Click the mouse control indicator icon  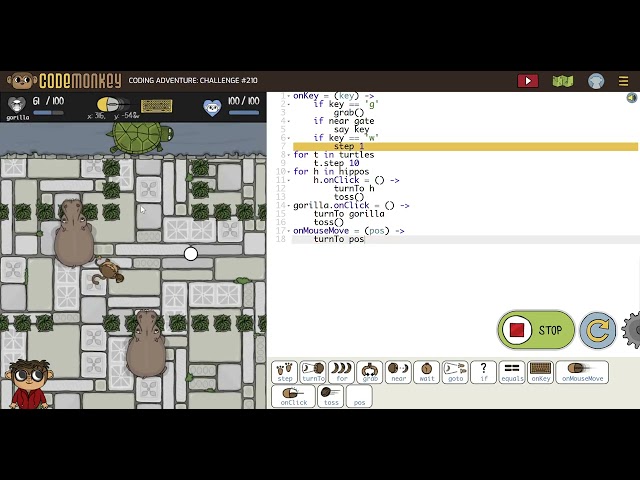point(113,104)
